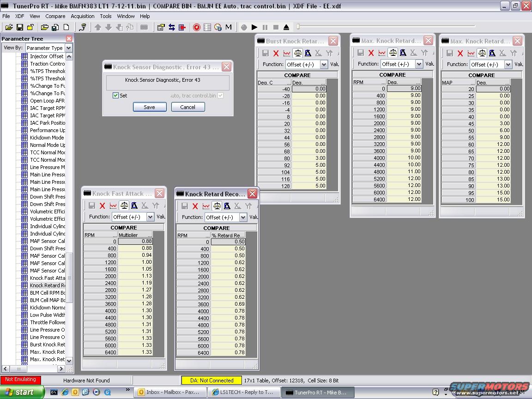532x399 pixels.
Task: Click the gauge with info icon in toolbar
Action: coord(218,27)
